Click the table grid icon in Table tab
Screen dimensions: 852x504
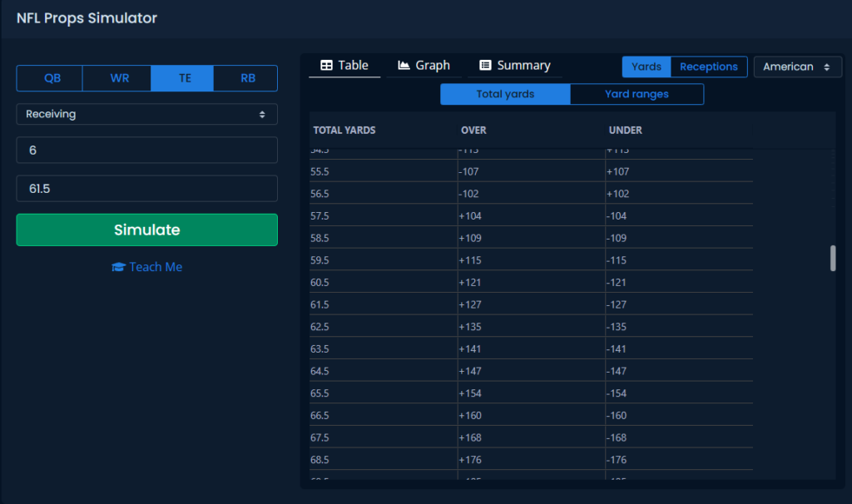326,65
